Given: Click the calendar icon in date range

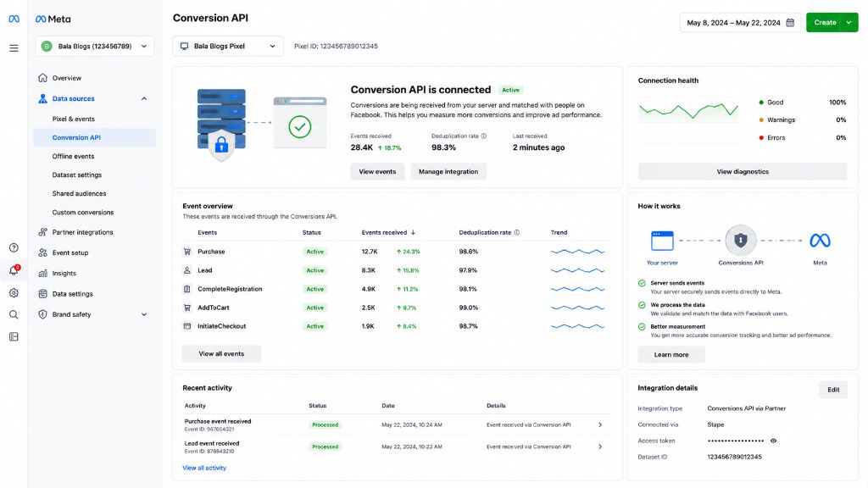Looking at the screenshot, I should pos(790,23).
